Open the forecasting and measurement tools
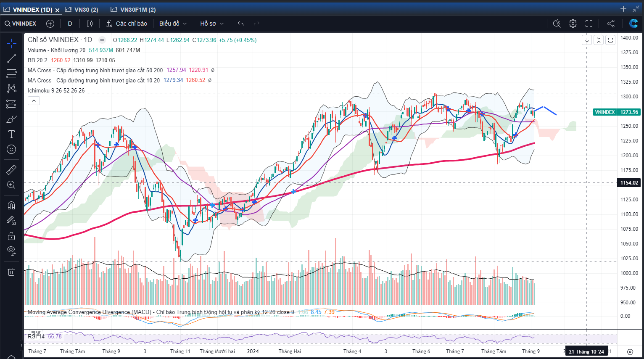Viewport: 644px width, 359px height. [x=11, y=104]
